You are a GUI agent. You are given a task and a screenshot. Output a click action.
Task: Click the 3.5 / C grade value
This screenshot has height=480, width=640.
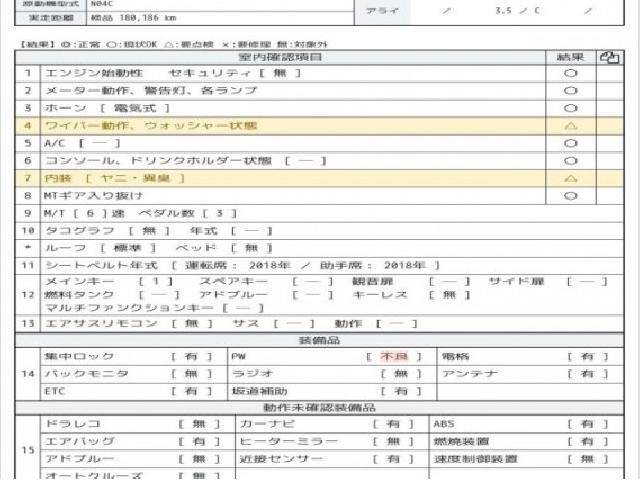(x=517, y=11)
